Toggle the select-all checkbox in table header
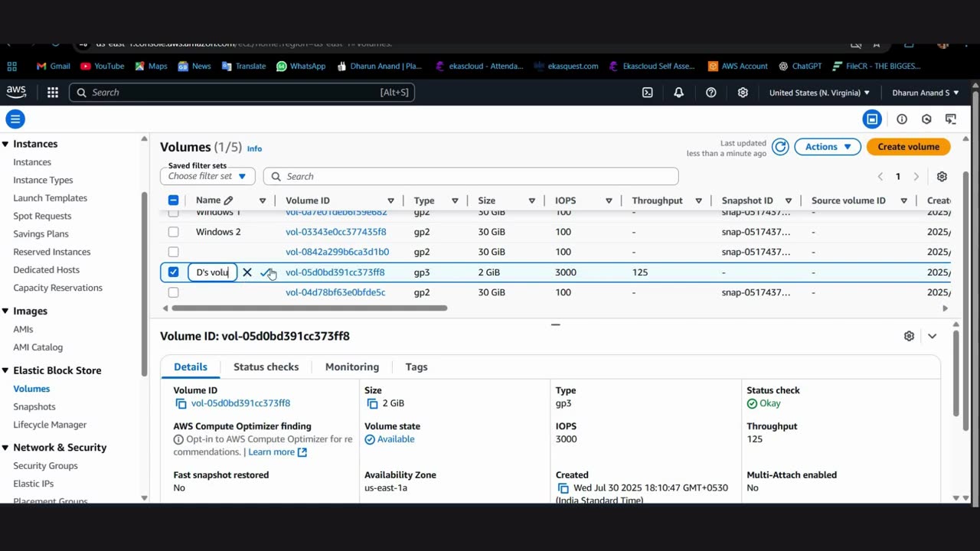This screenshot has height=551, width=980. [x=173, y=201]
